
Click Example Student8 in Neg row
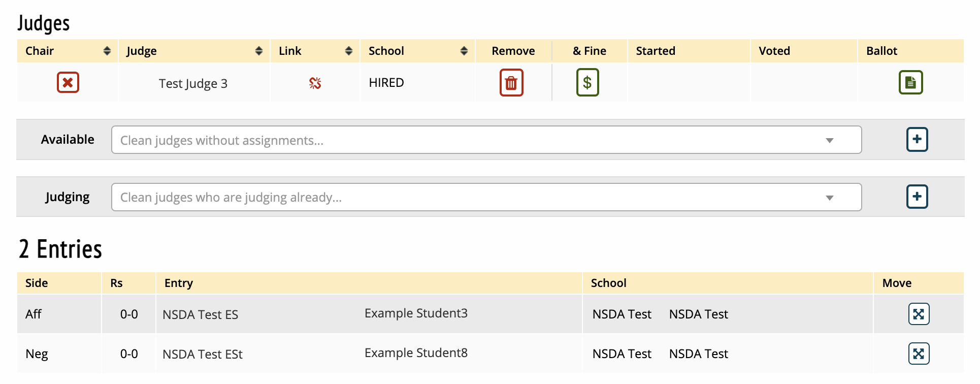[416, 353]
